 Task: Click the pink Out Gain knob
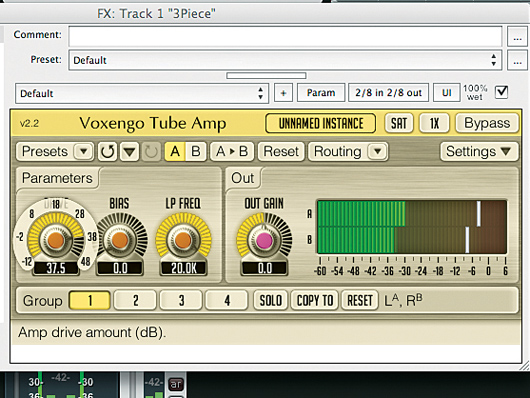coord(264,240)
